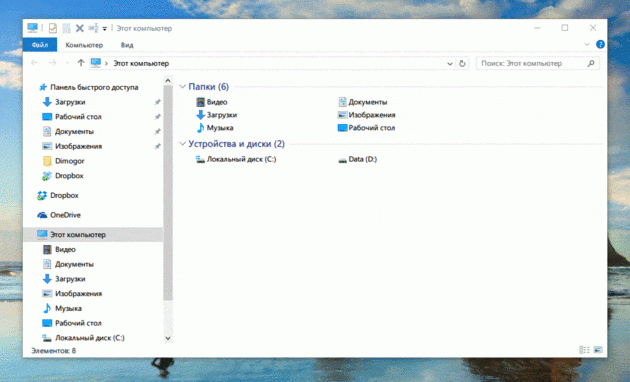Click the refresh button beside address bar
This screenshot has height=382, width=630.
click(462, 63)
